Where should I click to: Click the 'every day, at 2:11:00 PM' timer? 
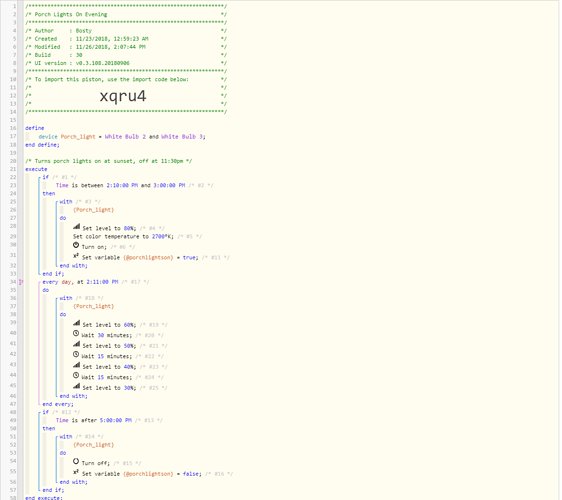[80, 282]
